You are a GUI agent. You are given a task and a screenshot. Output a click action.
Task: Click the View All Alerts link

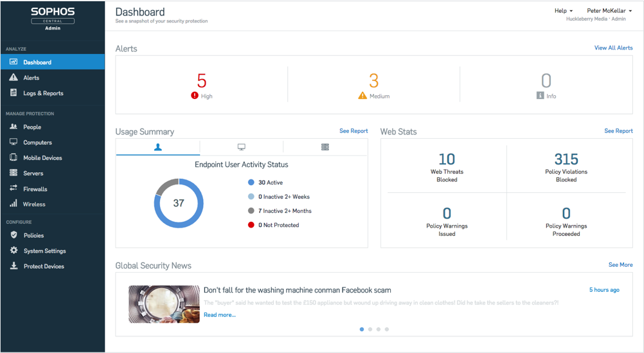click(613, 48)
